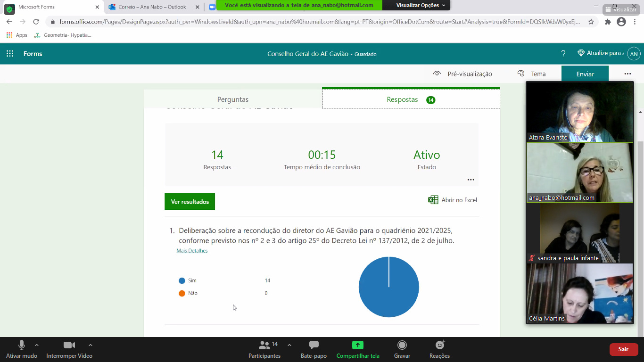The width and height of the screenshot is (644, 362).
Task: Expand the audio options arrow beside Ativar mudo
Action: tap(37, 345)
